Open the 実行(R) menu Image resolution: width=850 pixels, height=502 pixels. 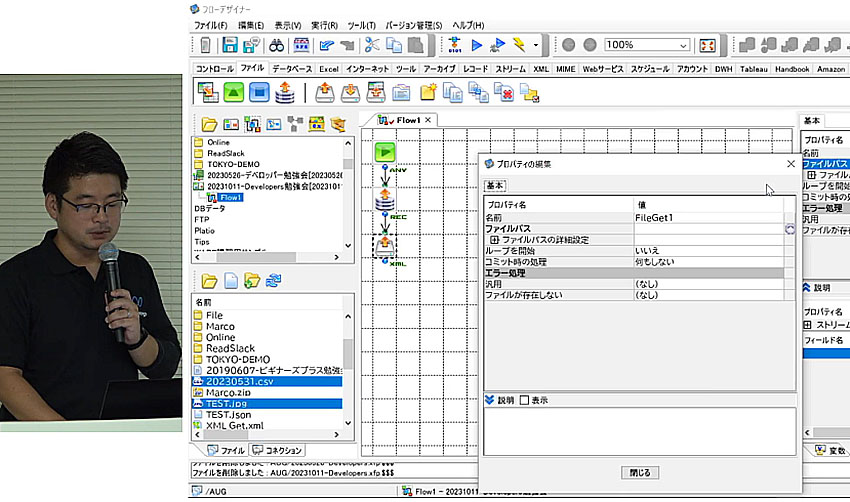[x=324, y=25]
